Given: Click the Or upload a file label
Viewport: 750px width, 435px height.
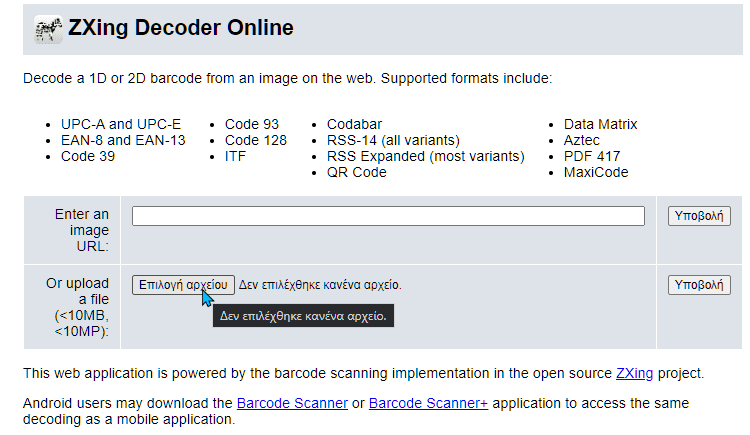Looking at the screenshot, I should tap(77, 307).
